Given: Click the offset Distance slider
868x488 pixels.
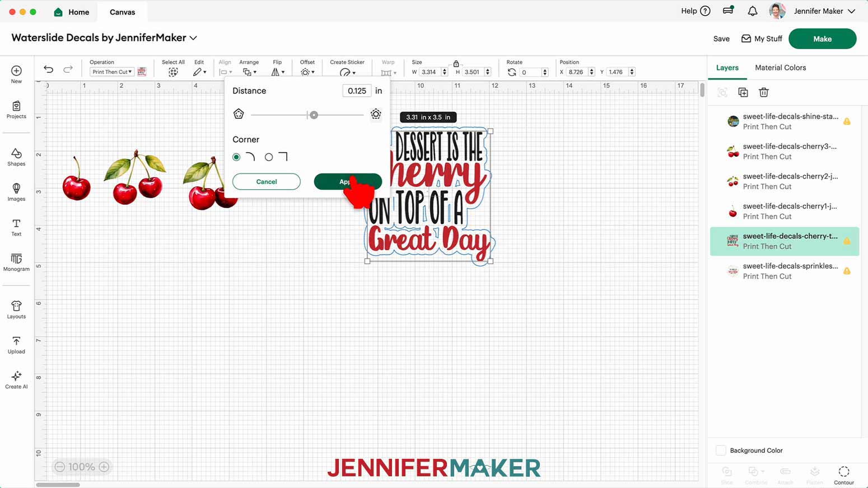Looking at the screenshot, I should coord(307,115).
